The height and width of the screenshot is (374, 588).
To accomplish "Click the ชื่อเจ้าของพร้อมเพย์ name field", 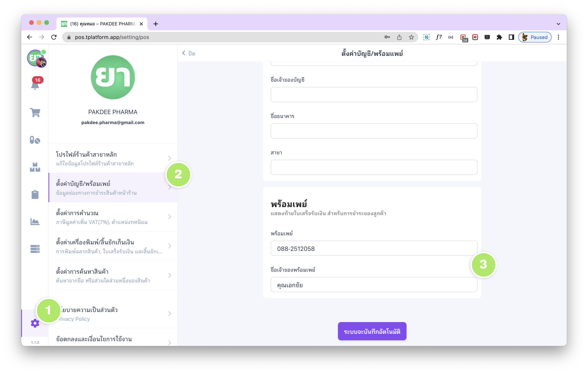I will click(374, 285).
